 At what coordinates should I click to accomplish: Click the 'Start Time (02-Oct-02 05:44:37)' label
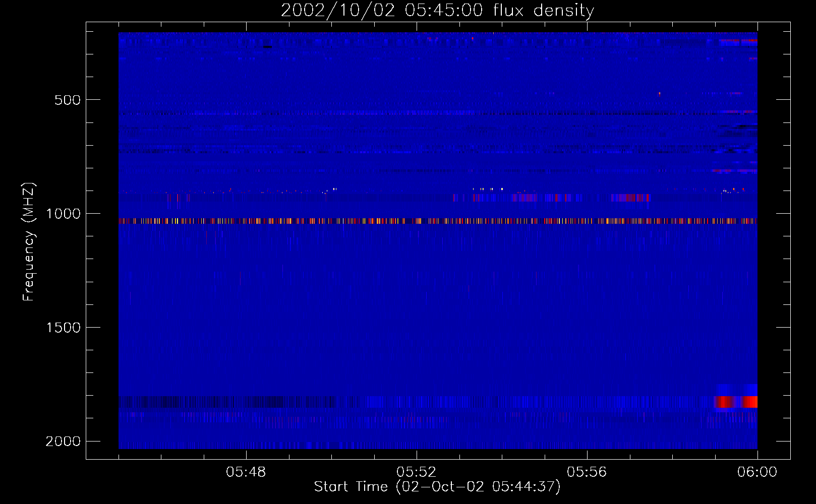(x=437, y=487)
